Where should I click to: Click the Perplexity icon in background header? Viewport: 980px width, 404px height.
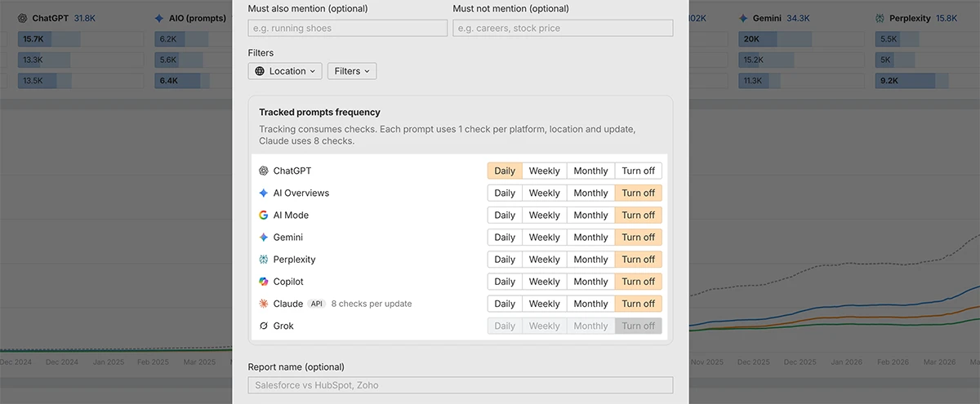(880, 18)
